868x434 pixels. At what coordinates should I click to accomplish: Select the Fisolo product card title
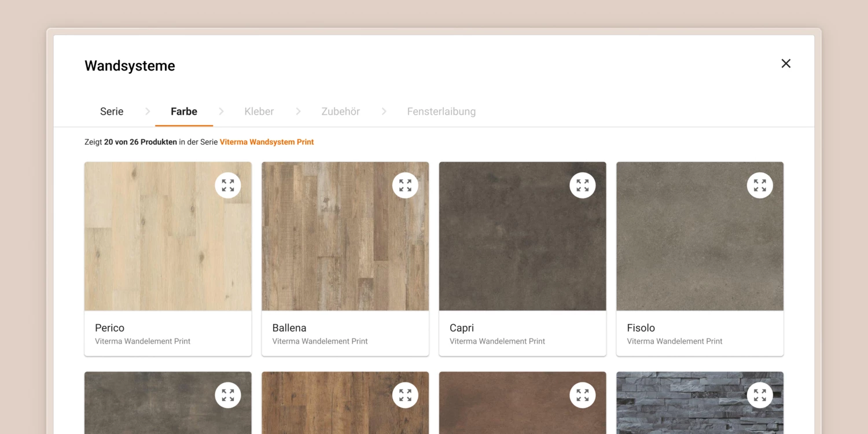click(x=641, y=328)
